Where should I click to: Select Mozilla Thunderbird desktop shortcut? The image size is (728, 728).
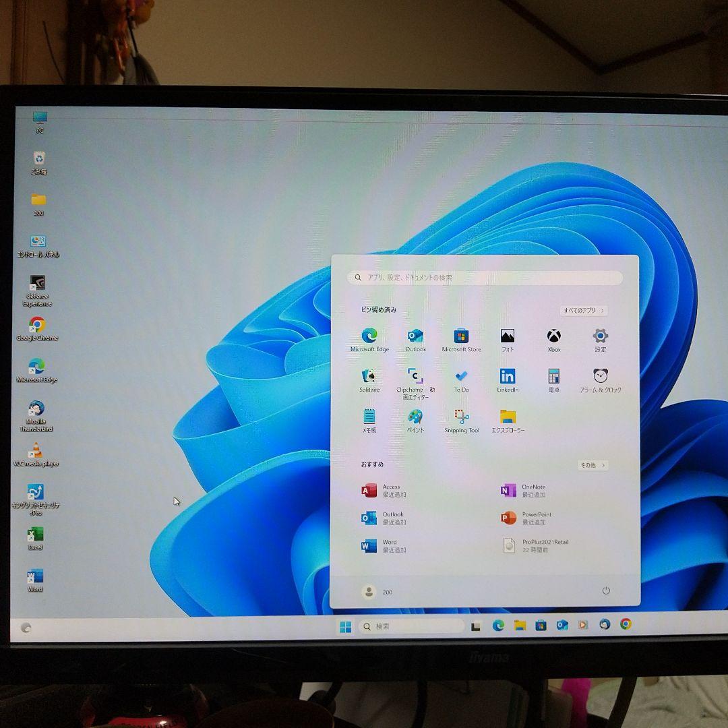point(36,416)
